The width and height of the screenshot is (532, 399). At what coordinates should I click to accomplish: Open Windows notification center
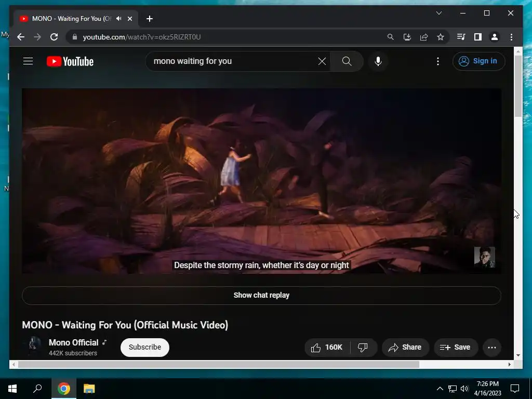click(515, 389)
